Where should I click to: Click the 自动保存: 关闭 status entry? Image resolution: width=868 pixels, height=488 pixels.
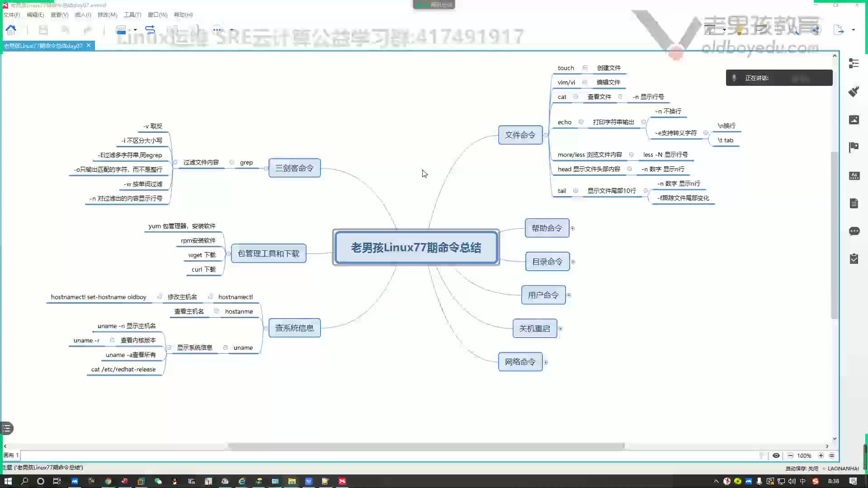(x=802, y=469)
